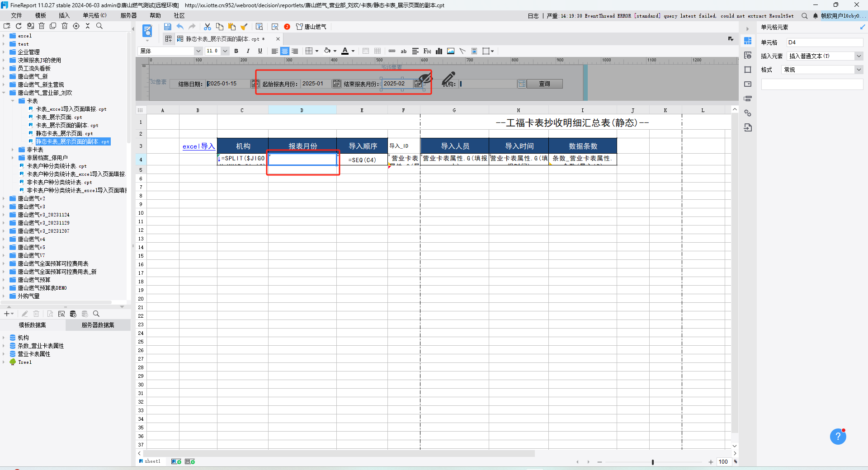
Task: Toggle parameter panel visibility eye icon
Action: 425,78
